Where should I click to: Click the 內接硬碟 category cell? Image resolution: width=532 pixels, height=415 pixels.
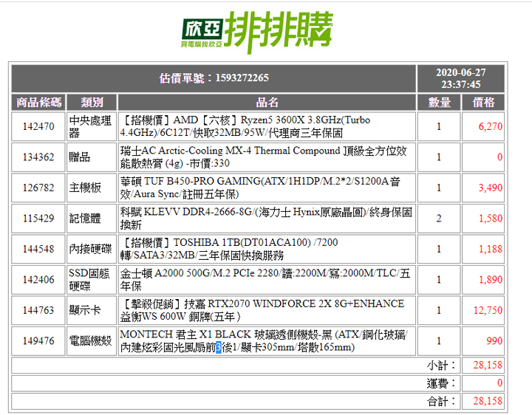point(92,249)
